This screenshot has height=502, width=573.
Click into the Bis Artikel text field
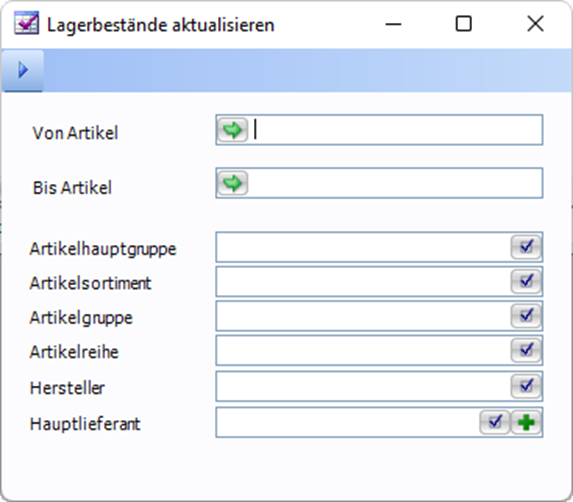tap(395, 183)
